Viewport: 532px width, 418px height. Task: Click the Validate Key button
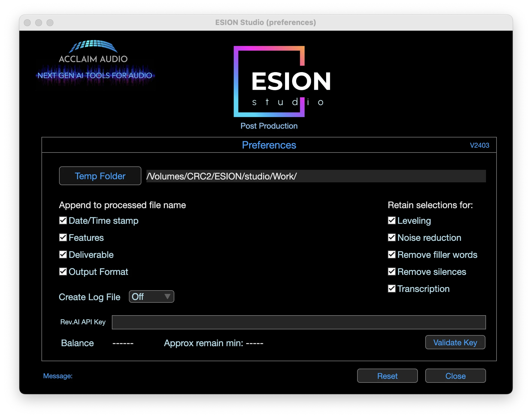point(455,342)
